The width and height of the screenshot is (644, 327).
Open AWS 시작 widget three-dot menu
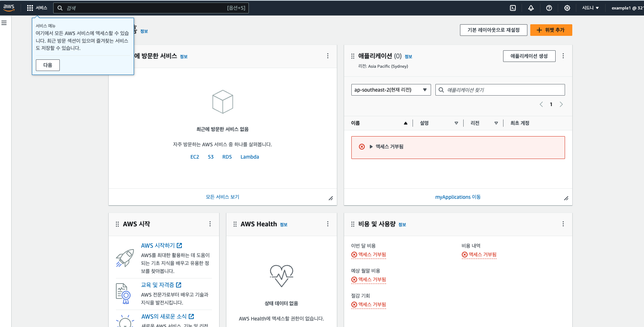coord(210,224)
